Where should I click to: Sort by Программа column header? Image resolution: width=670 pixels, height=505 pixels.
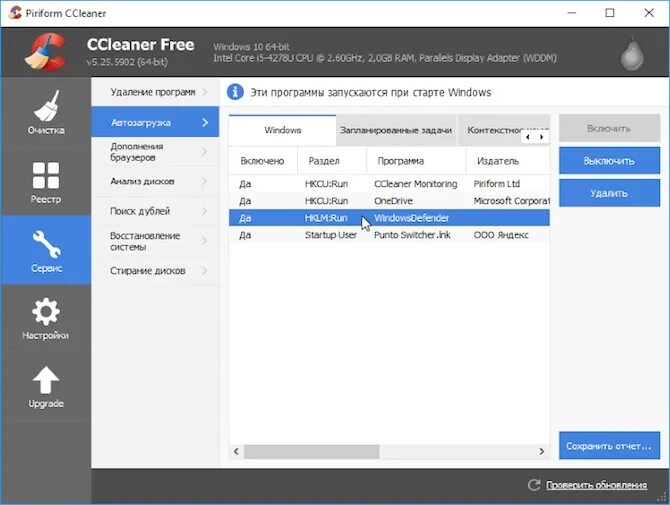416,161
